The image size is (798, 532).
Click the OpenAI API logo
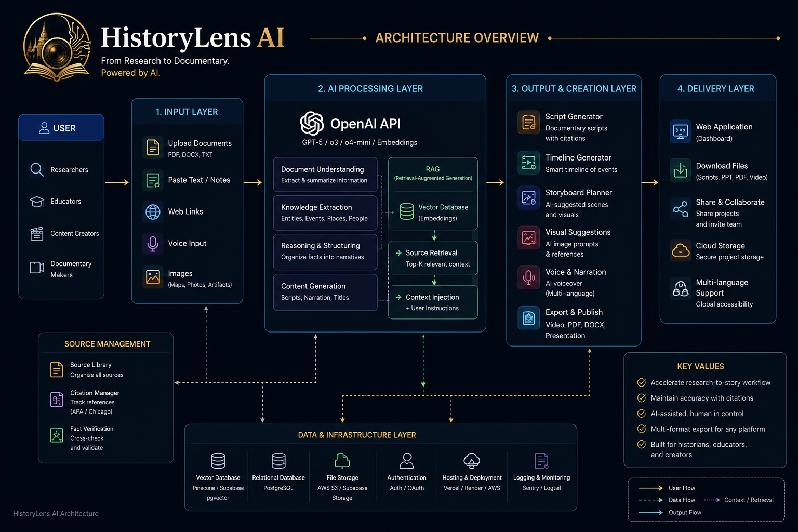point(312,124)
